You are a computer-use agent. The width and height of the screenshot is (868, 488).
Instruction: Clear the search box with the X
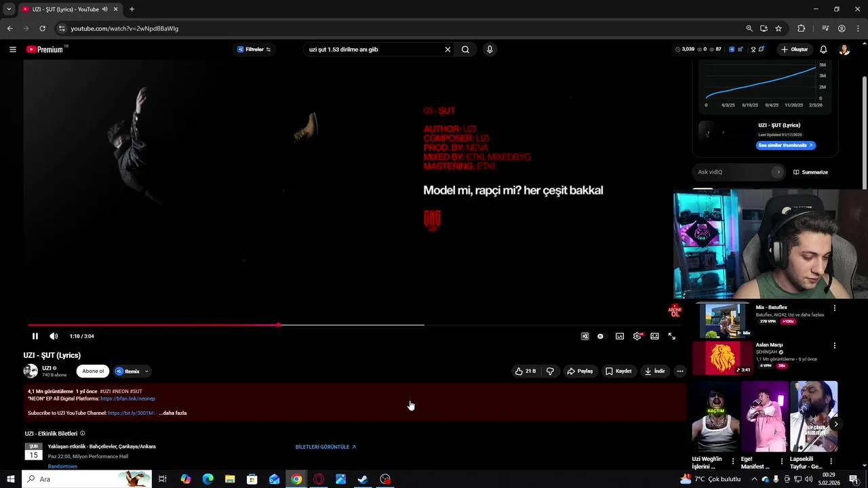pyautogui.click(x=448, y=49)
